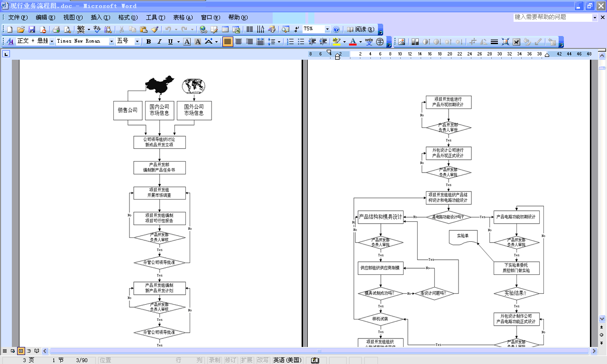Open the Times New Roman font dropdown
Screen dimensions: 607x364
[112, 42]
